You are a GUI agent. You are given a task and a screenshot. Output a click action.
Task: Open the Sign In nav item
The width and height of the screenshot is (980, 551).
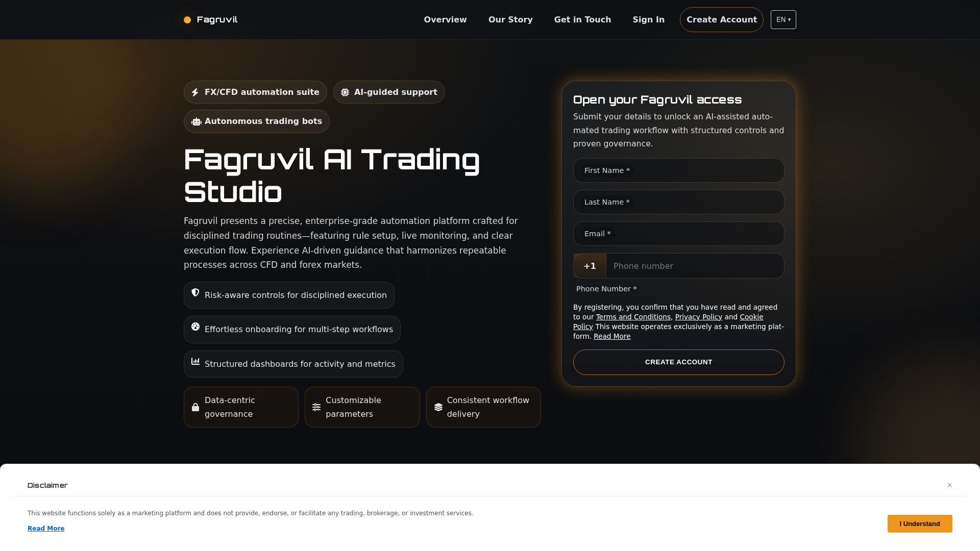click(649, 20)
